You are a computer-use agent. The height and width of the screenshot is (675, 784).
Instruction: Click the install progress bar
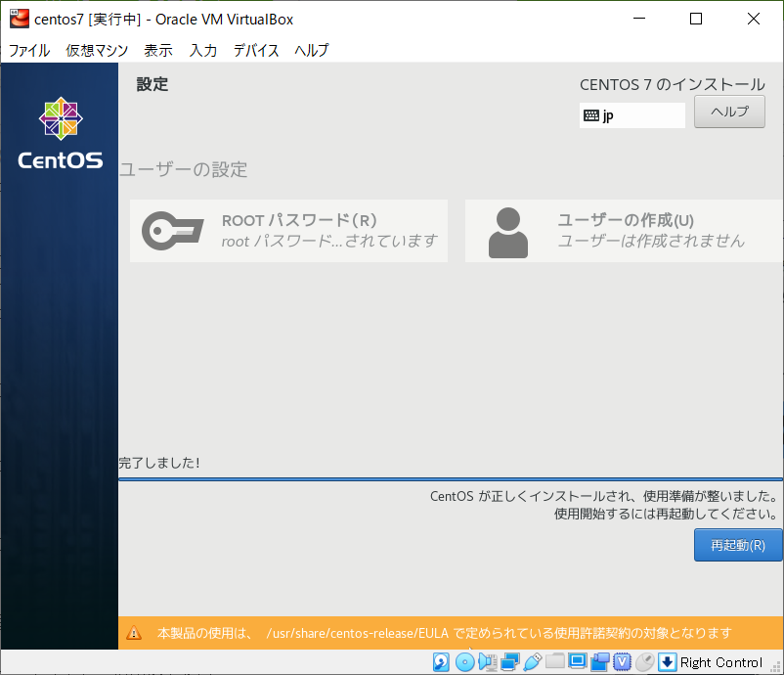451,479
